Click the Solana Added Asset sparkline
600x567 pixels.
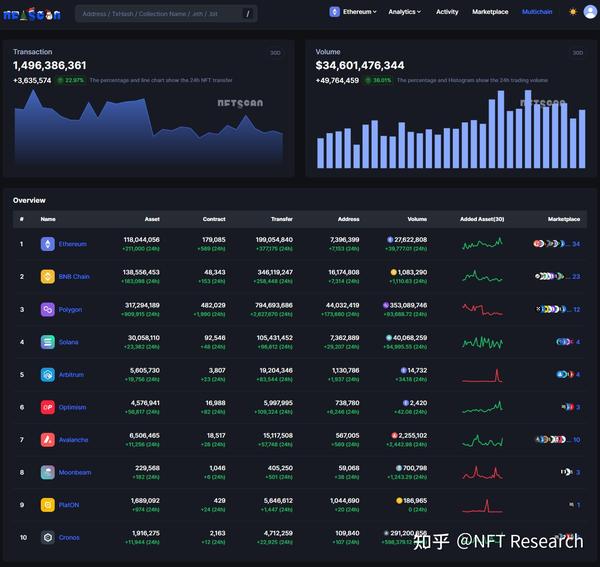482,342
